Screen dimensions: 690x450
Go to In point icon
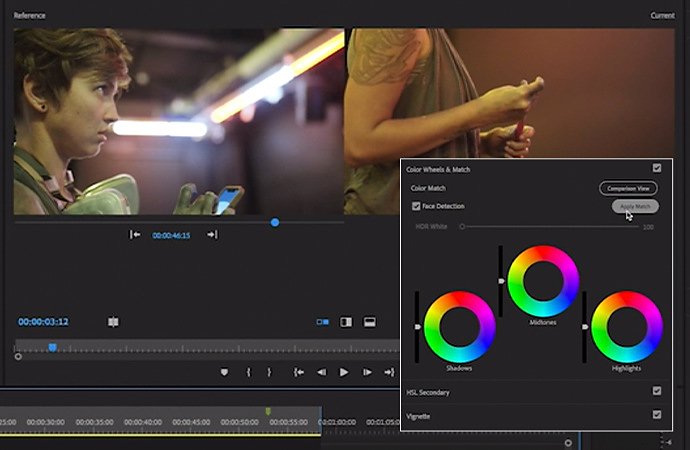click(299, 373)
